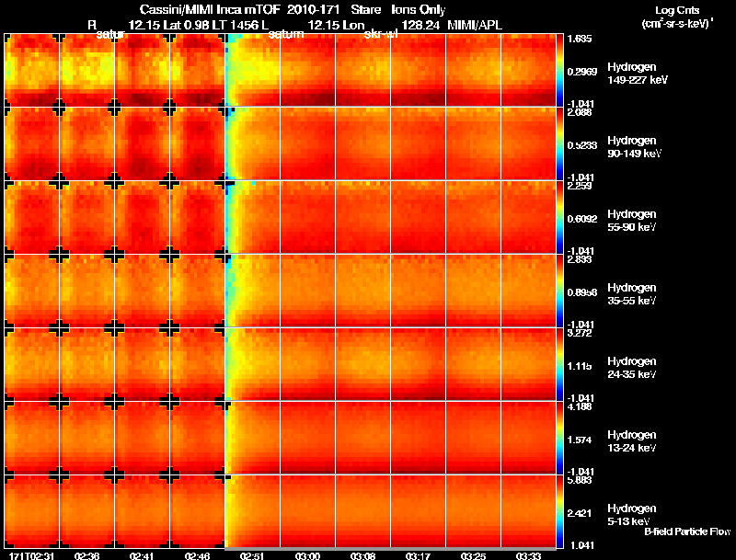The width and height of the screenshot is (736, 560).
Task: Open the 55-90 keV image panel above 03:00
Action: pyautogui.click(x=308, y=217)
